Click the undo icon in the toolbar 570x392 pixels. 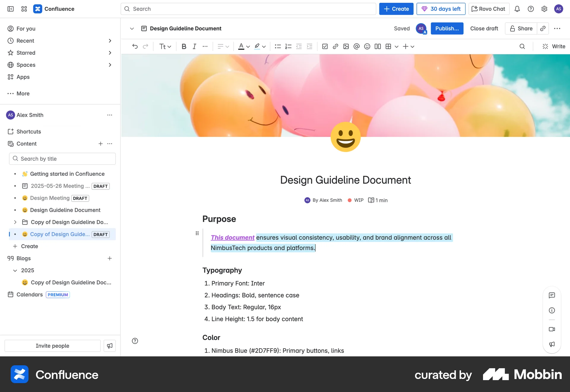pyautogui.click(x=135, y=46)
